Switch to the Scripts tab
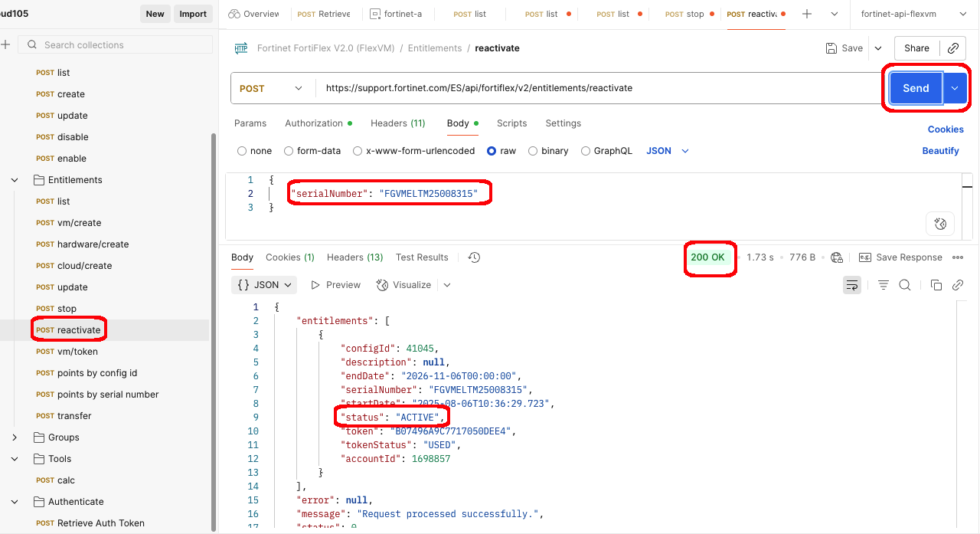The image size is (980, 534). pos(511,123)
